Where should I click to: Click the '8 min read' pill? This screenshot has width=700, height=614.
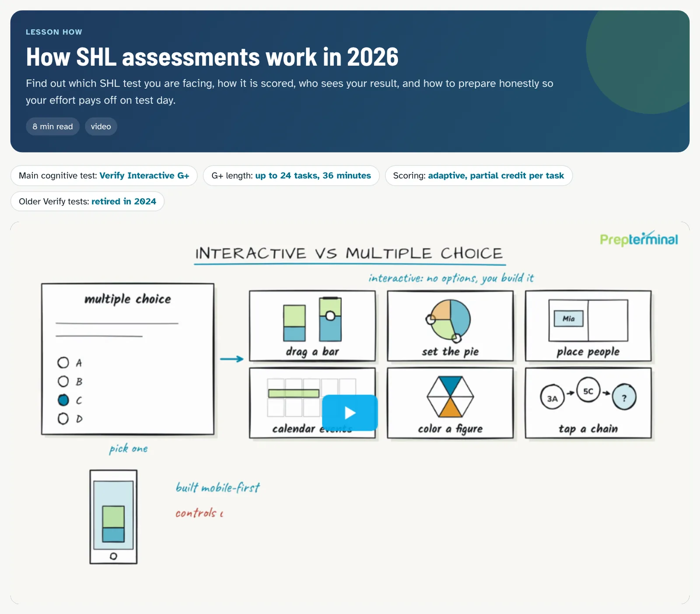pyautogui.click(x=52, y=126)
